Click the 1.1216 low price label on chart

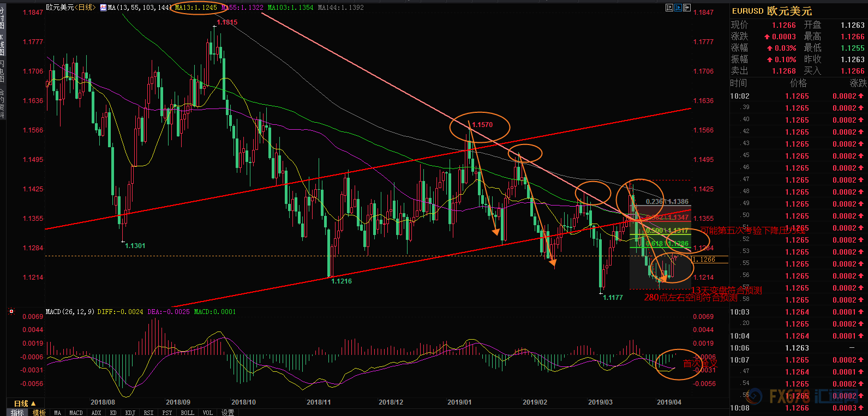[x=342, y=281]
